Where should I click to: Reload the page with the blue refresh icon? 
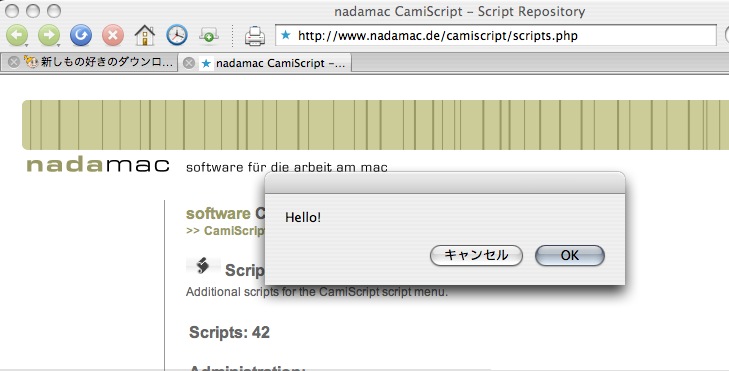click(x=81, y=35)
